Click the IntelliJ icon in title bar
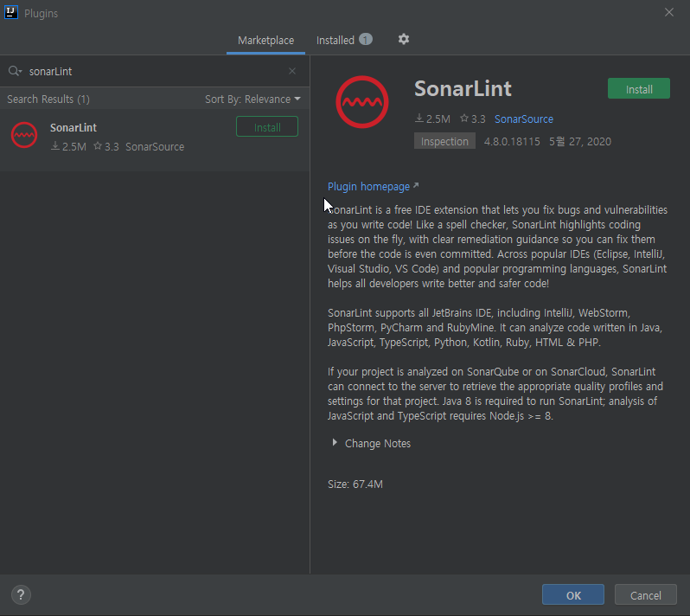690x616 pixels. 11,12
